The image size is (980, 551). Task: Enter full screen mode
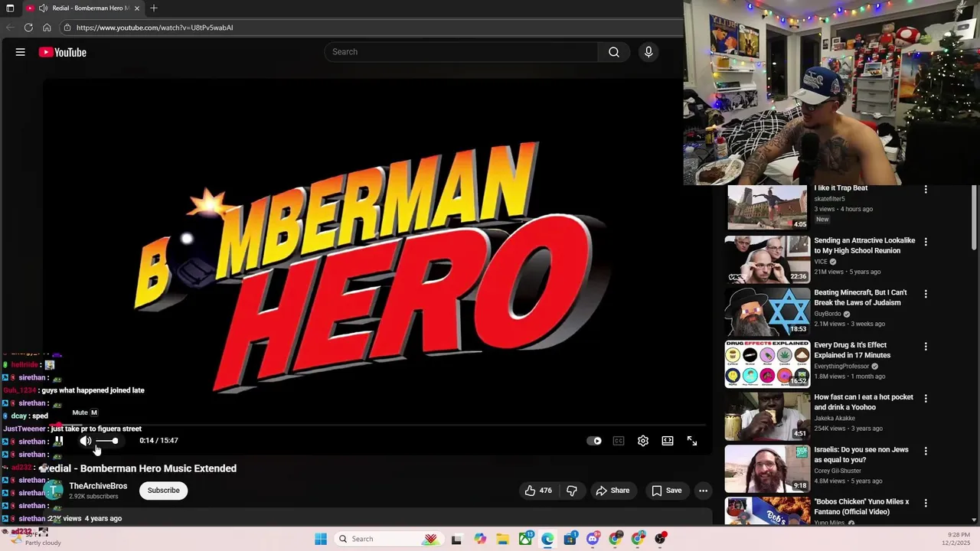tap(692, 441)
